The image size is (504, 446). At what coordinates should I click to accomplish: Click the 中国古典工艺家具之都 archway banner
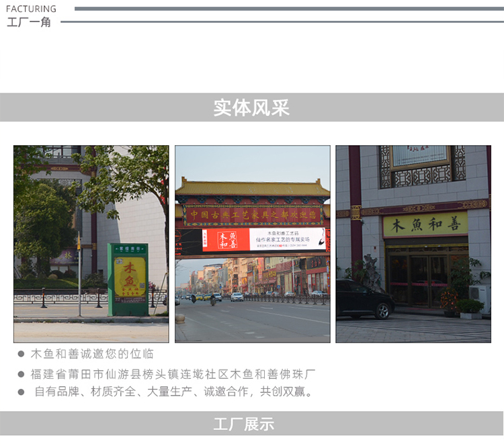tap(252, 216)
